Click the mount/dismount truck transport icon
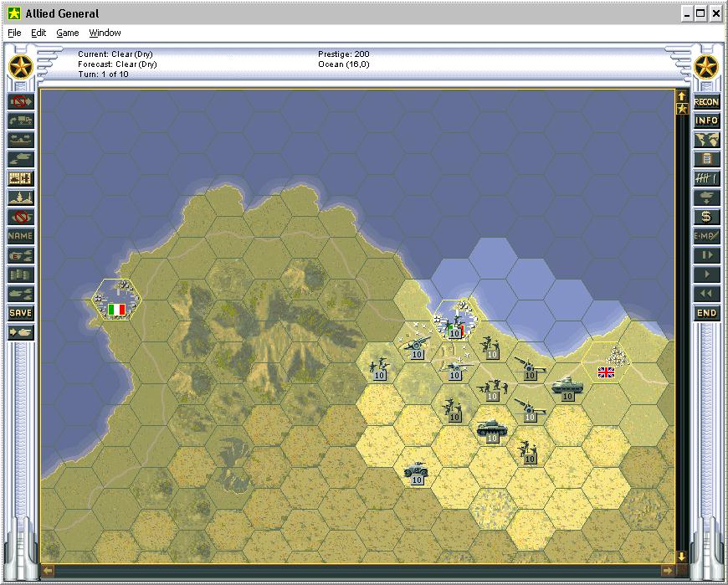 click(21, 121)
